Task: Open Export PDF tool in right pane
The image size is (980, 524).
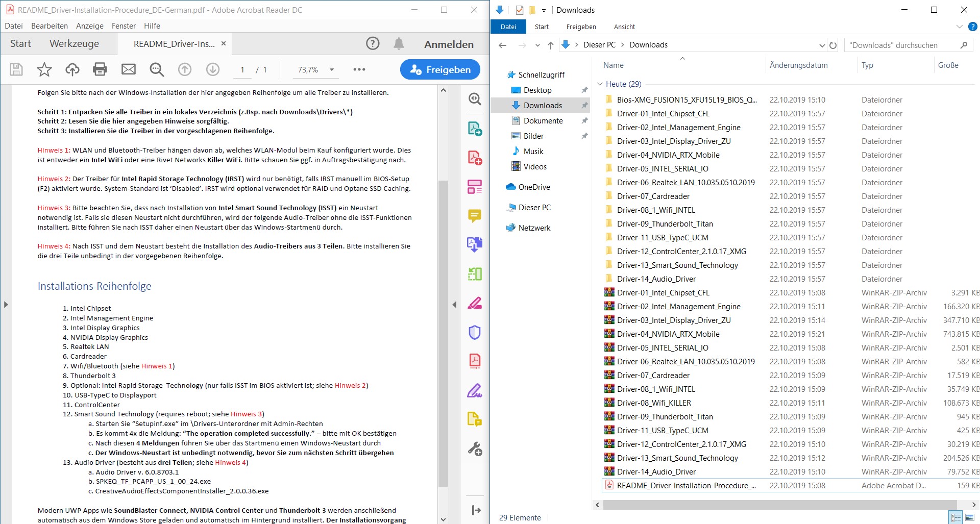Action: [475, 129]
